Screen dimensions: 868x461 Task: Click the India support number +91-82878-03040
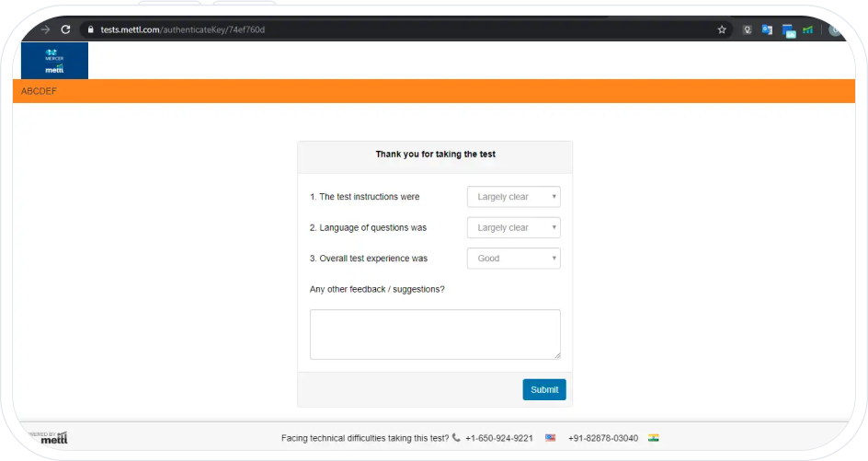602,438
